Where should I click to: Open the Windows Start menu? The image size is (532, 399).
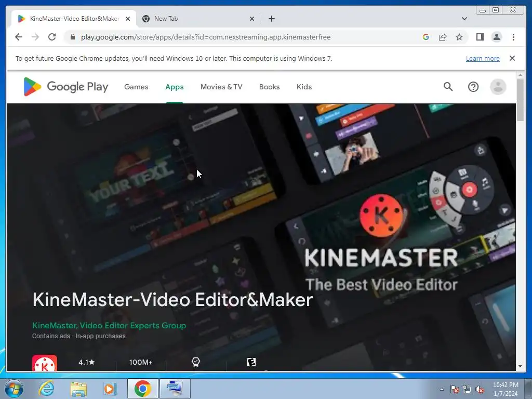click(14, 389)
